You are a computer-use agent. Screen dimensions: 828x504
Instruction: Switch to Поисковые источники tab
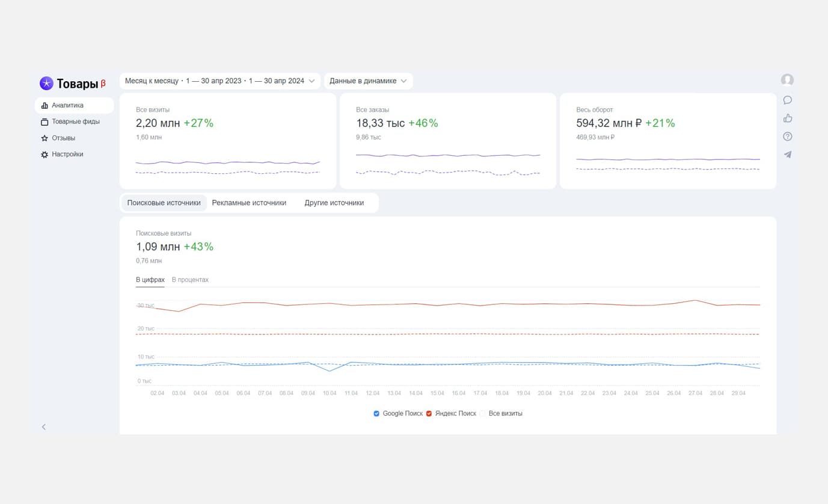164,203
